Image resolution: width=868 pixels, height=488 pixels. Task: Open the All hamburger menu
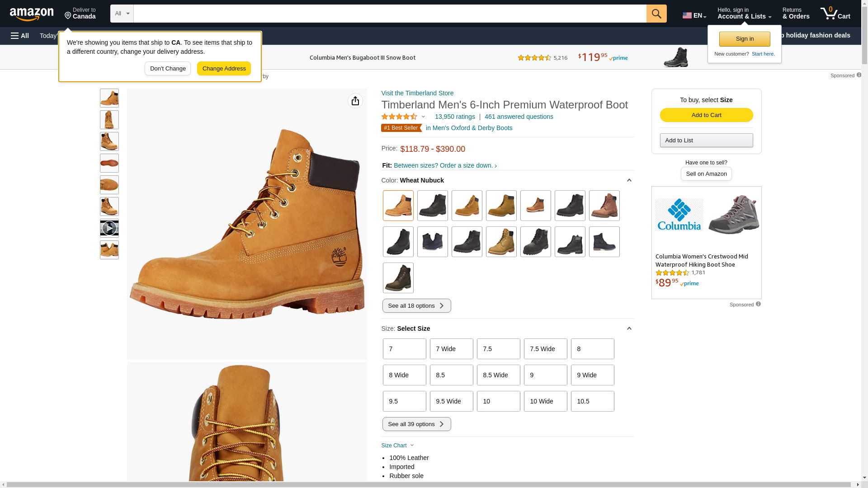(x=20, y=36)
